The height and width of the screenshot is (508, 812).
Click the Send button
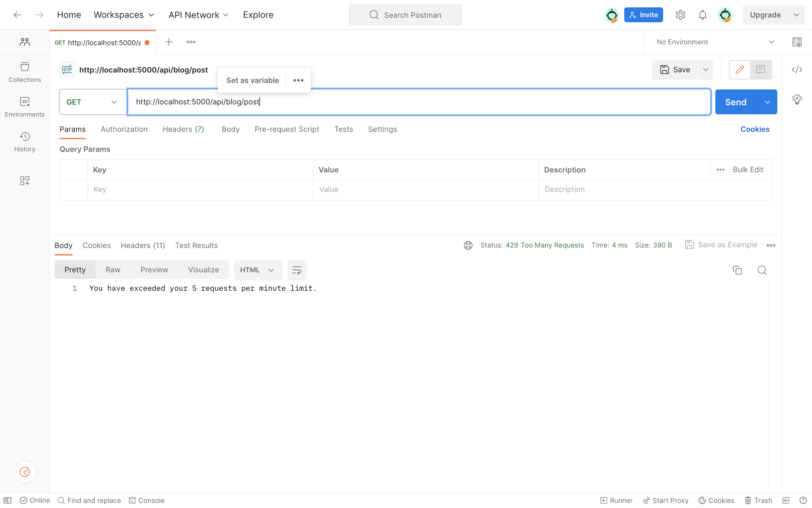click(x=736, y=102)
